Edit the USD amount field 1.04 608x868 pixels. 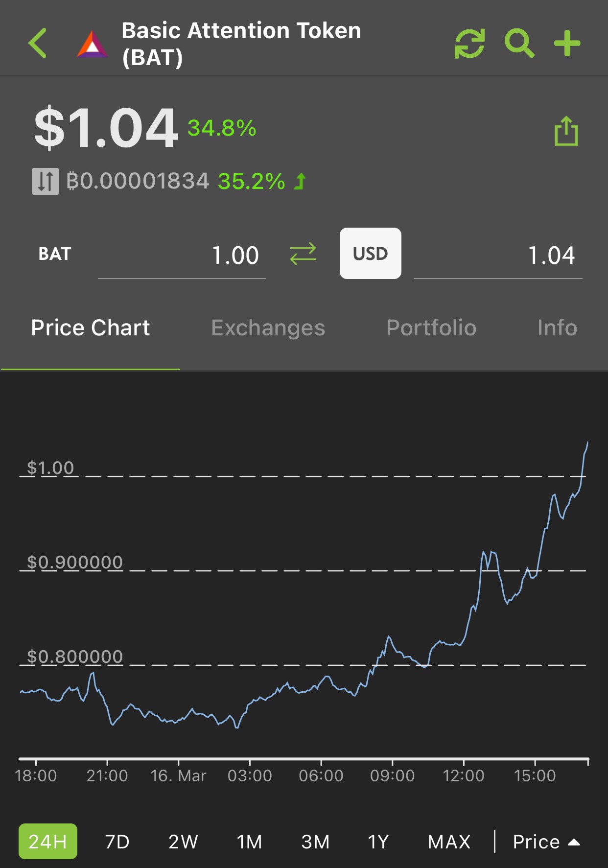[498, 256]
